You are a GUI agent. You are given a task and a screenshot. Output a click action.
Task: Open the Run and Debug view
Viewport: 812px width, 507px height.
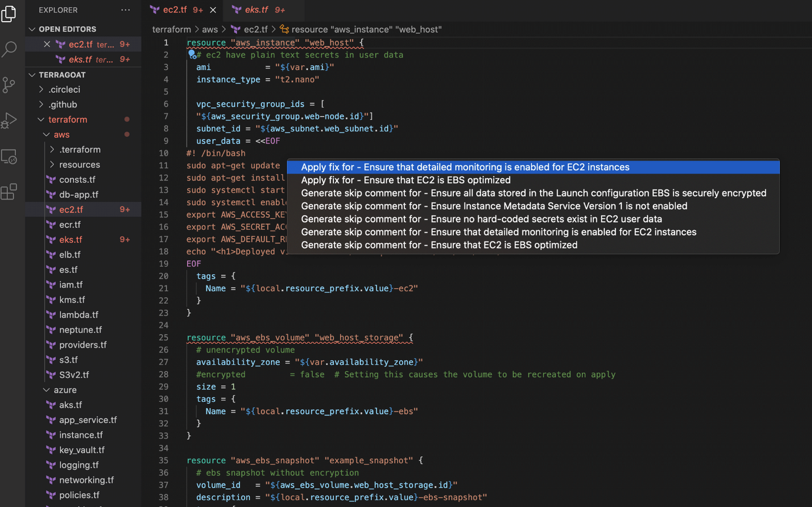(x=9, y=120)
